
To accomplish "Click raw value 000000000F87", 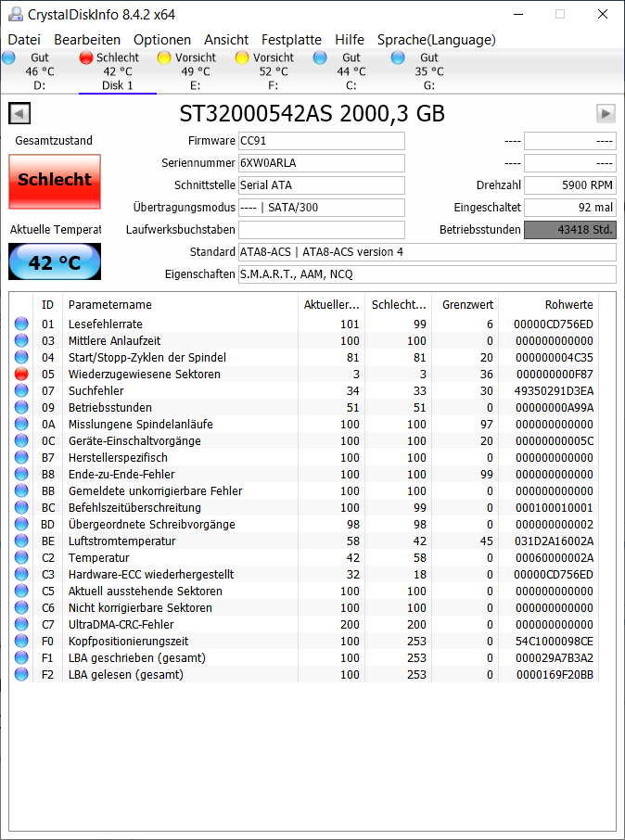I will (x=555, y=374).
